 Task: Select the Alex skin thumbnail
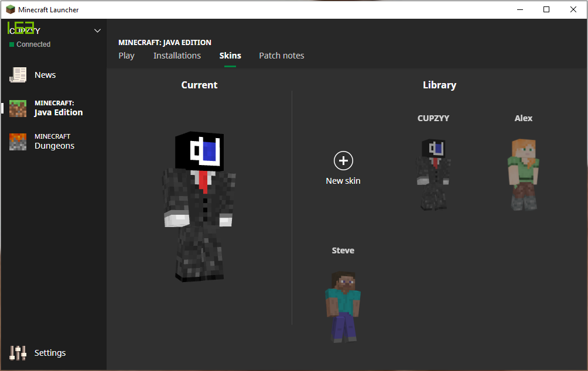(x=524, y=174)
